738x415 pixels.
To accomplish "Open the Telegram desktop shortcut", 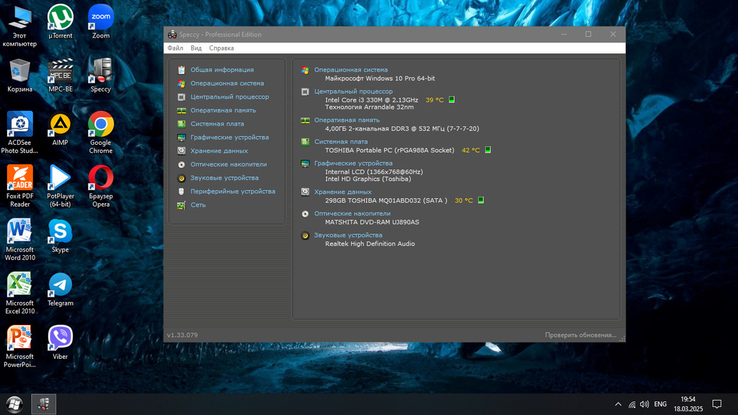I will coord(60,290).
